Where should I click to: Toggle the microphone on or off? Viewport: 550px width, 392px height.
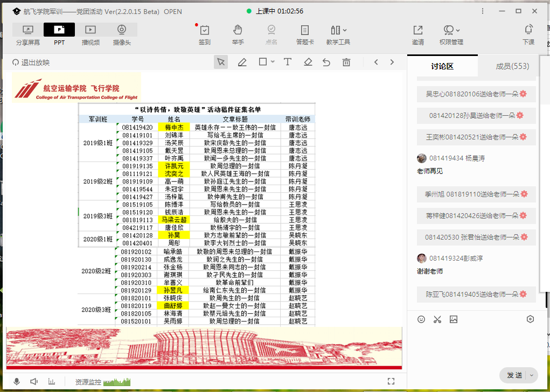click(17, 382)
